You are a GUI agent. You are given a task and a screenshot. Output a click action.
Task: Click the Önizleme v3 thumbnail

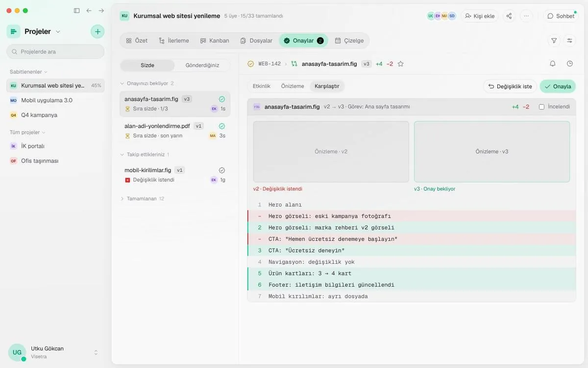click(492, 152)
